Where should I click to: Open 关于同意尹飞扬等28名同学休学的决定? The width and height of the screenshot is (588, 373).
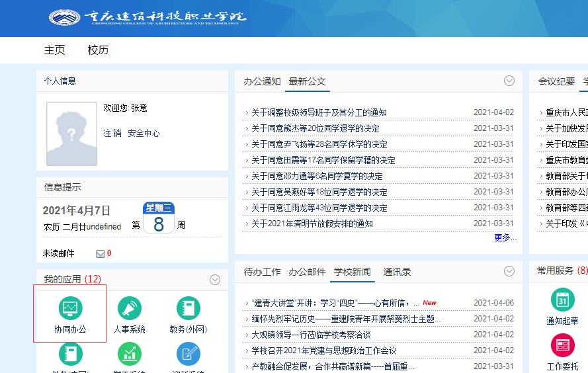tap(319, 144)
